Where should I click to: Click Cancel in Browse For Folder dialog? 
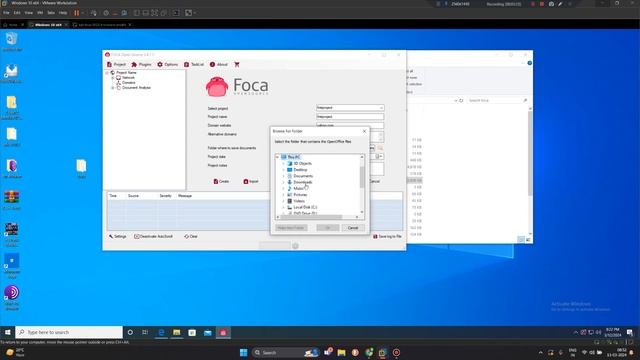(353, 228)
